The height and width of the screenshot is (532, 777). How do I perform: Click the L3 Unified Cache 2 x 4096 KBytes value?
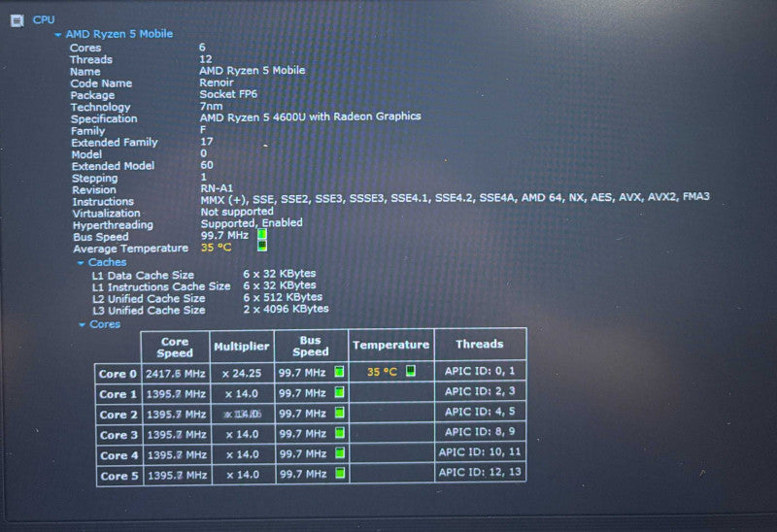coord(286,309)
